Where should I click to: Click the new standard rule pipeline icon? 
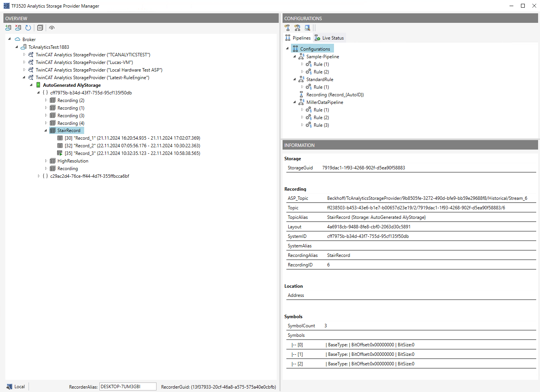pyautogui.click(x=297, y=28)
